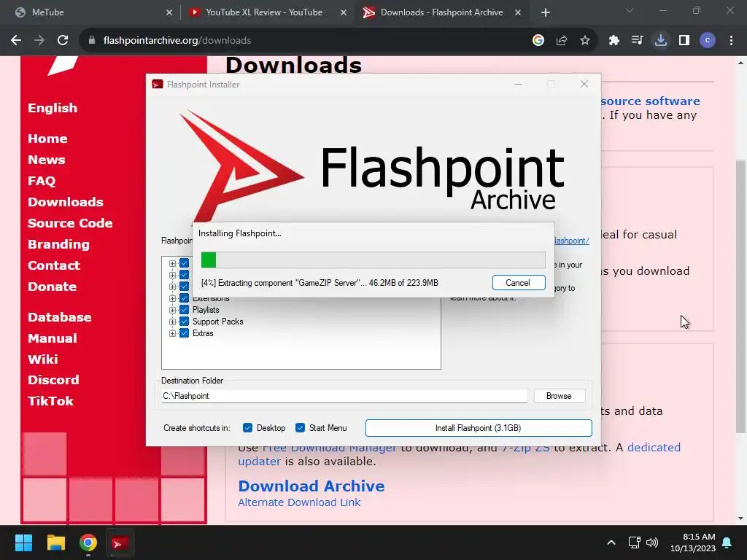Open File Explorer from the taskbar
Image resolution: width=747 pixels, height=560 pixels.
tap(55, 542)
